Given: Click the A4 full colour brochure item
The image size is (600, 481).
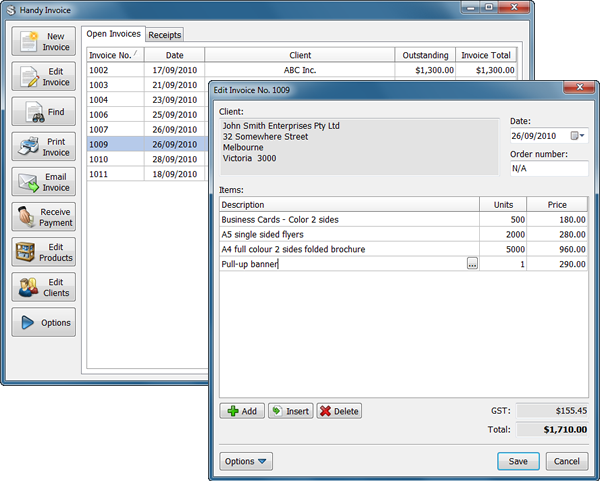Looking at the screenshot, I should coord(349,249).
